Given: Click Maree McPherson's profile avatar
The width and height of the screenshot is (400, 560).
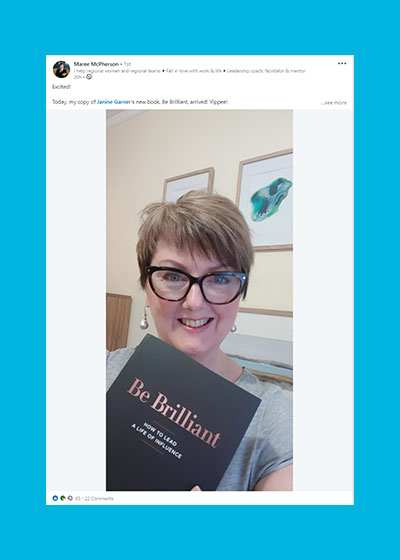Looking at the screenshot, I should click(x=61, y=69).
